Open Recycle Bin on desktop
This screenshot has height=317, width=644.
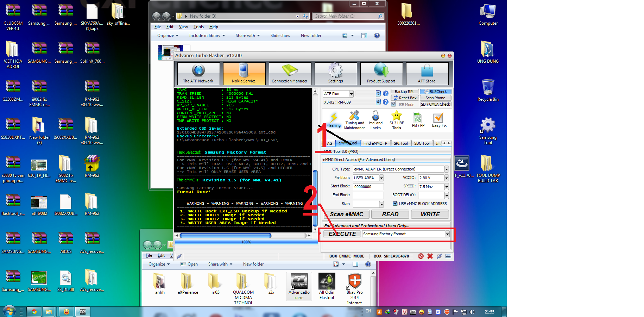(x=488, y=90)
